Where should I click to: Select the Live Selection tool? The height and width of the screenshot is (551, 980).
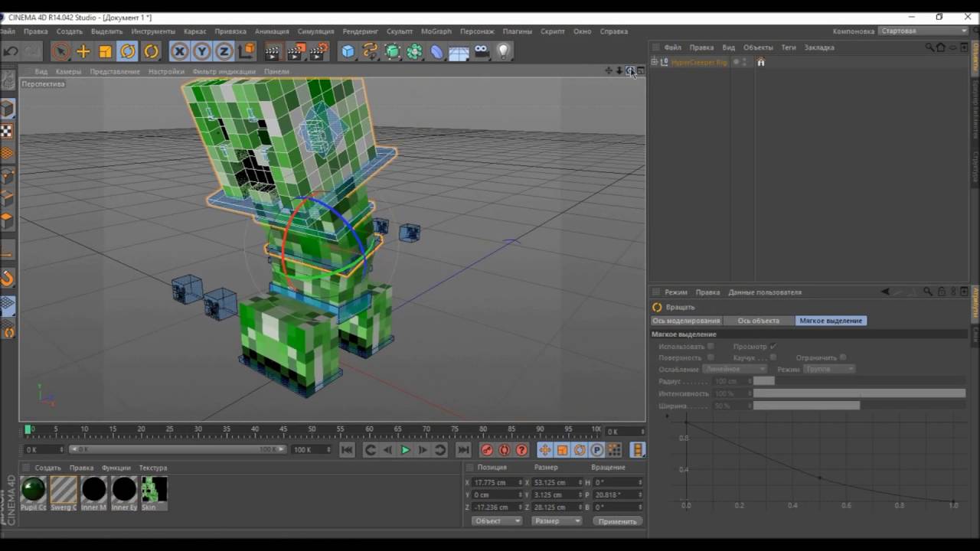pos(60,51)
